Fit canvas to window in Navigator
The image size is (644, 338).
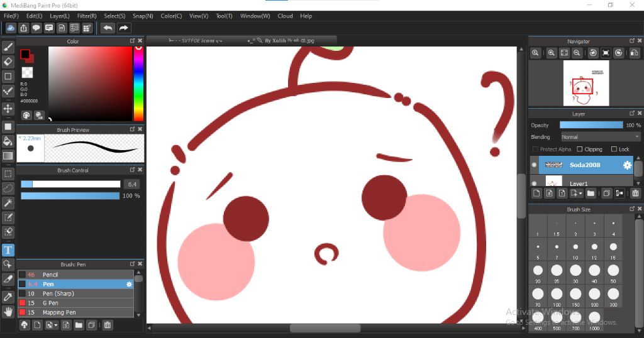coord(564,53)
